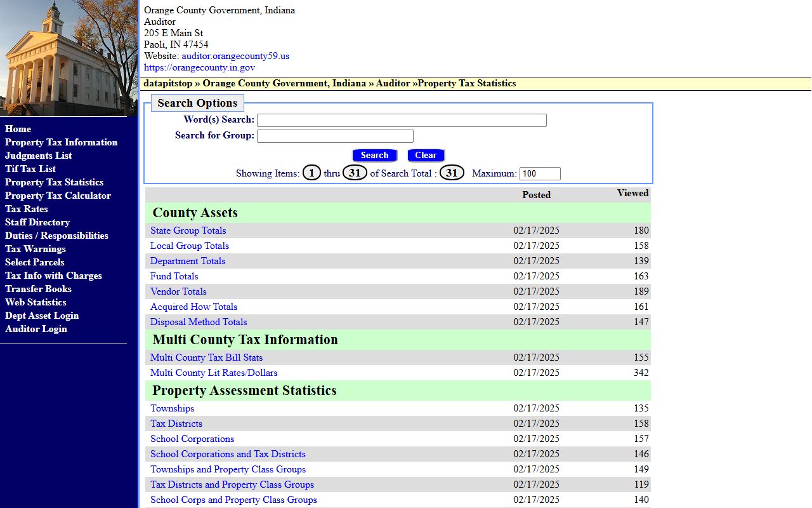Screen dimensions: 812x508
Task: Open Multi County Lit Rates/Dollars
Action: click(x=214, y=373)
